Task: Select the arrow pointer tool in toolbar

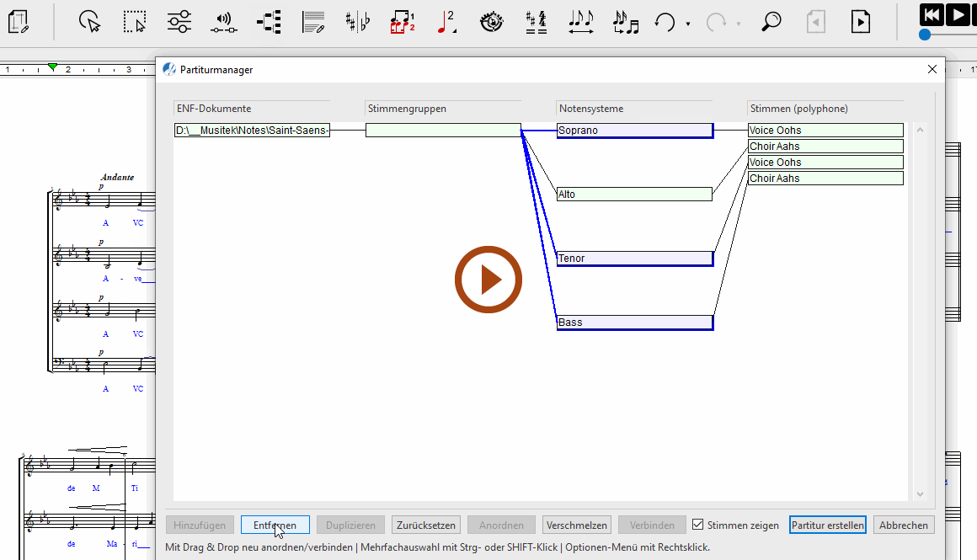Action: click(90, 22)
